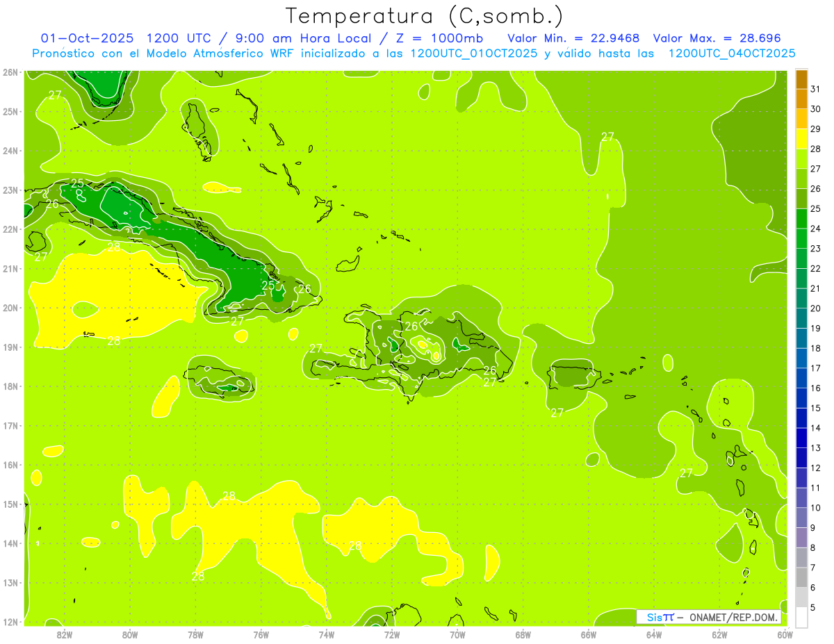Click the 82W longitude axis label
This screenshot has height=644, width=834.
click(x=65, y=634)
